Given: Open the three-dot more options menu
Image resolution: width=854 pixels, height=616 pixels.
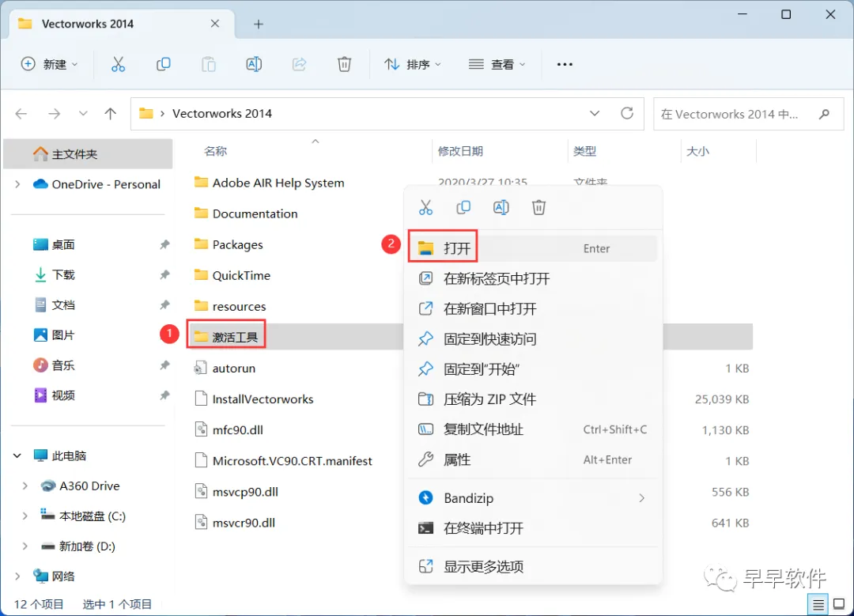Looking at the screenshot, I should [565, 64].
